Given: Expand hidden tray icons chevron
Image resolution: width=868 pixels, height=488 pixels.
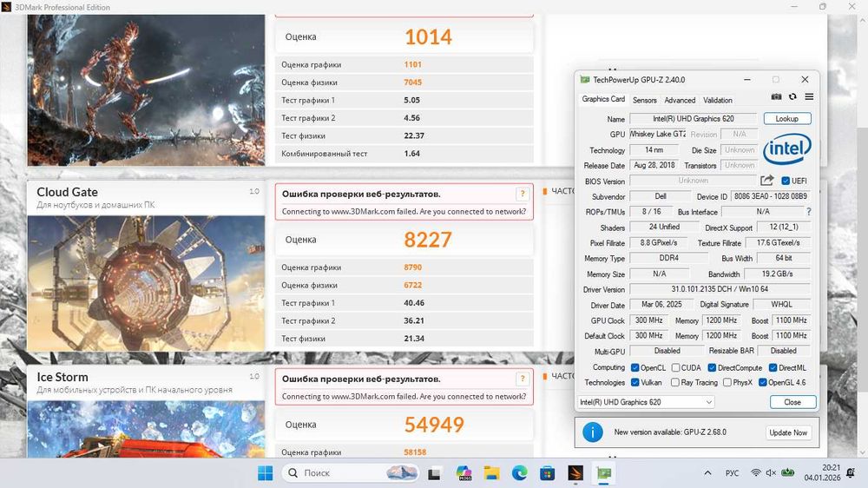Looking at the screenshot, I should pos(707,473).
